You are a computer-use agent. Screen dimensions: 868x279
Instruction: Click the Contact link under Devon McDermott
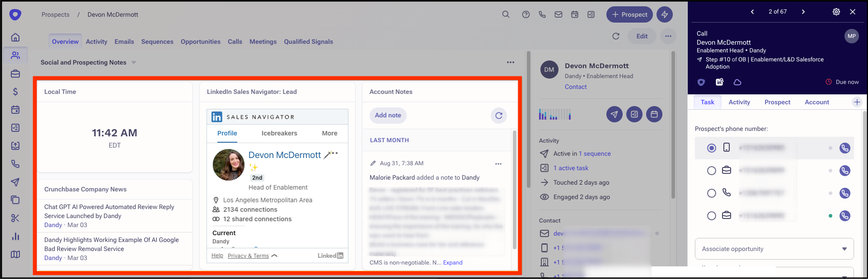[x=576, y=87]
